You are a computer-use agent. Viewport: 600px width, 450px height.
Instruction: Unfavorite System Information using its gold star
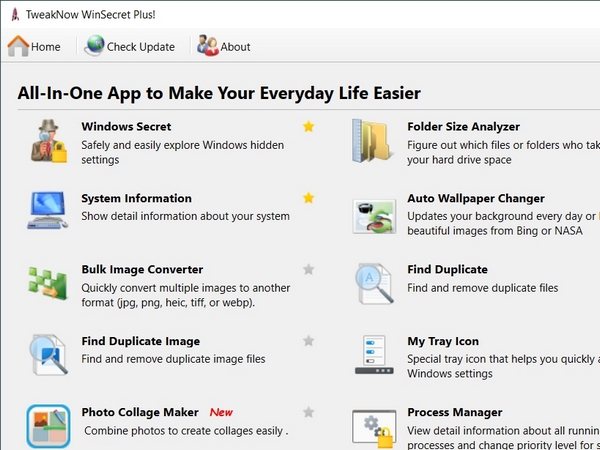pyautogui.click(x=308, y=198)
